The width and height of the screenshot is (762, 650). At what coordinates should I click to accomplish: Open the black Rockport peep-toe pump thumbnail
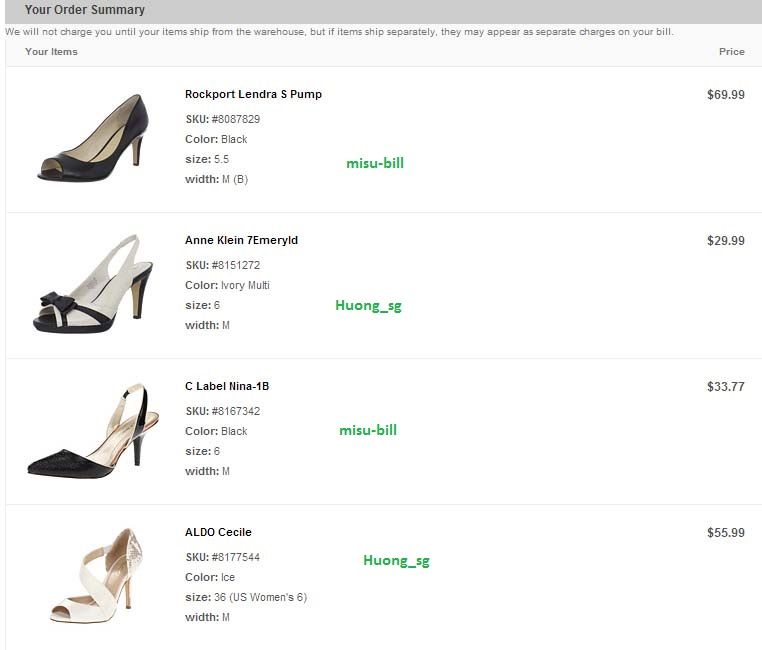(93, 138)
